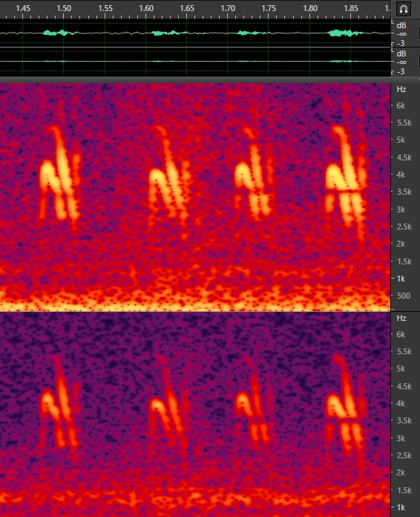The width and height of the screenshot is (420, 517).
Task: Click the lower channel dB scale label
Action: point(401,53)
